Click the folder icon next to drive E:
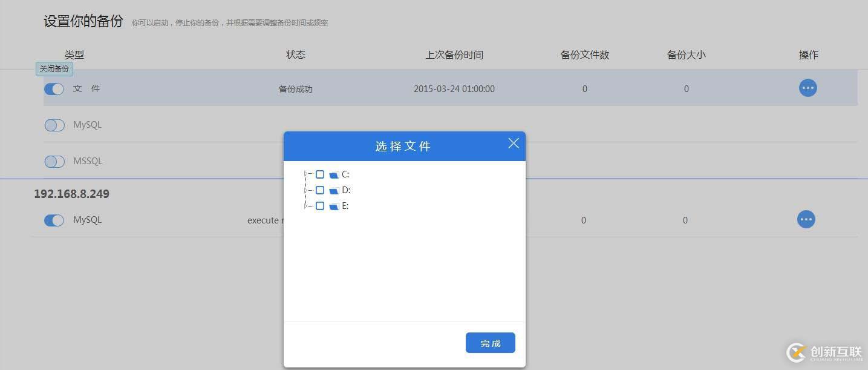 pyautogui.click(x=334, y=206)
